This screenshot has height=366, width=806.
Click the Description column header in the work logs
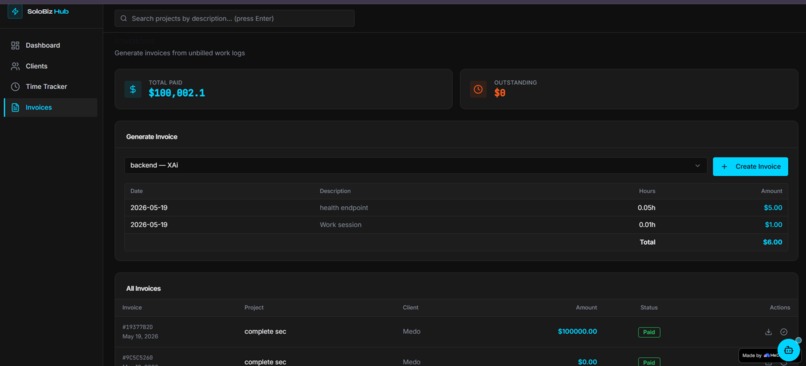[335, 191]
